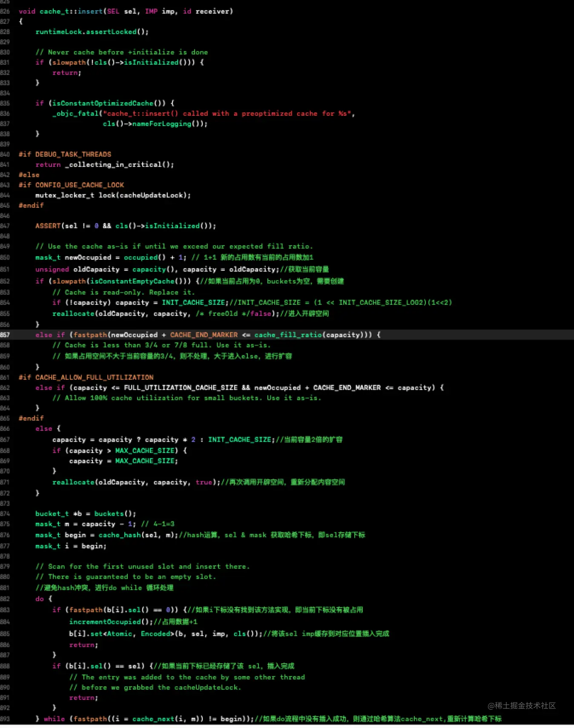Click 'if (slowpath(!cls()->isInitialized()))' line
Image resolution: width=574 pixels, height=728 pixels.
coord(120,62)
